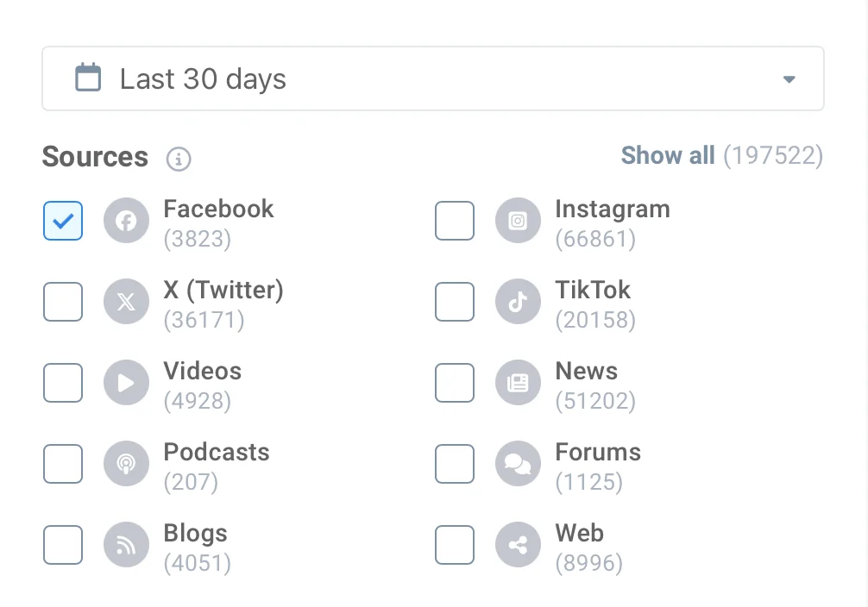Click the dropdown arrow on date selector
The height and width of the screenshot is (607, 868).
pyautogui.click(x=788, y=78)
